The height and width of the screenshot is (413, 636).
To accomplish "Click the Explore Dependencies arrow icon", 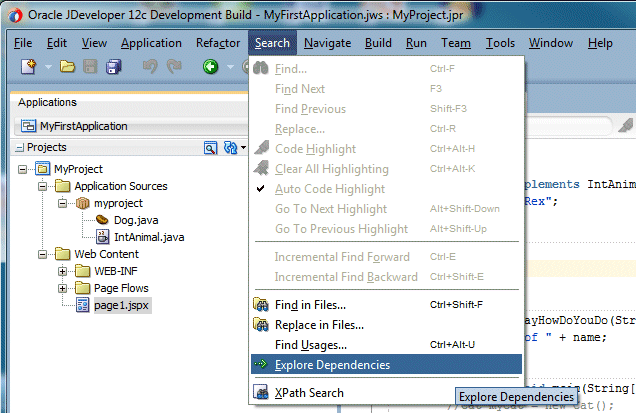I will point(261,364).
